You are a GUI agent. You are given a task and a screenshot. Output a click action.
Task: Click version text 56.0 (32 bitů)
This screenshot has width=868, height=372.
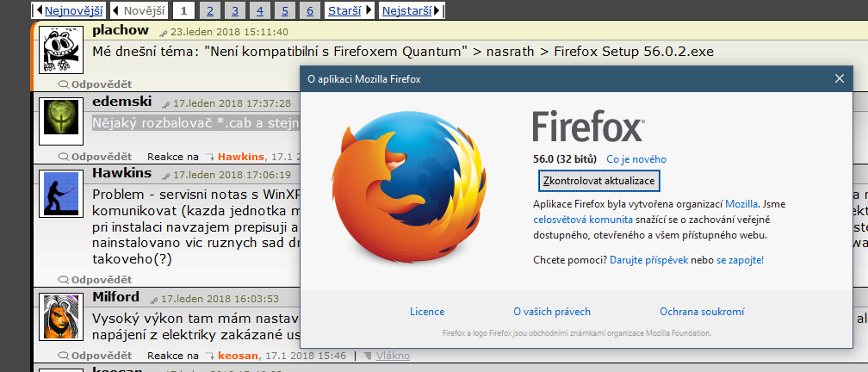click(565, 159)
